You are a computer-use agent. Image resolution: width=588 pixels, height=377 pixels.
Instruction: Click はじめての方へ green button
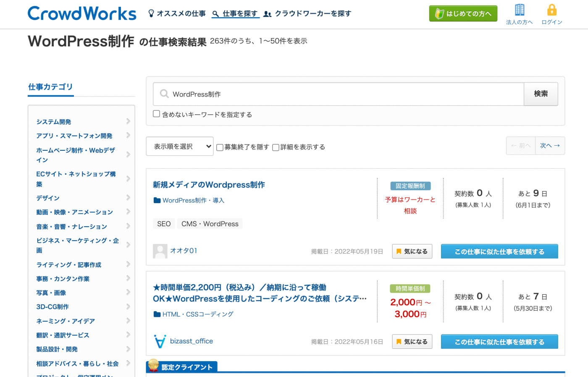(463, 13)
